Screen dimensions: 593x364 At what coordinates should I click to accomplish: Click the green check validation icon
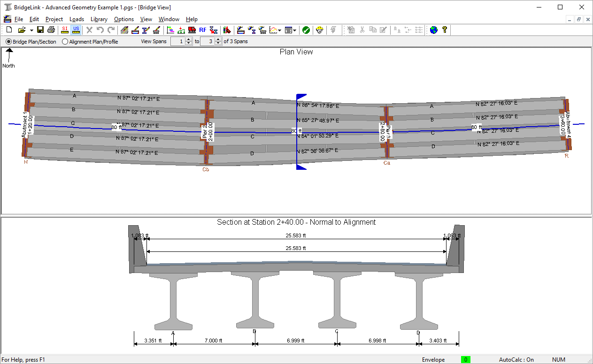(x=307, y=30)
